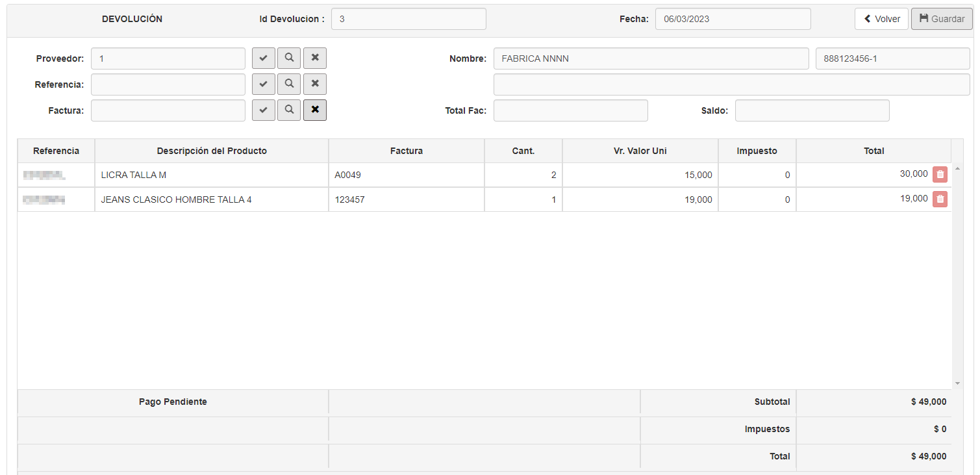Select the Factura input field
Viewport: 980px width, 475px height.
[x=168, y=110]
